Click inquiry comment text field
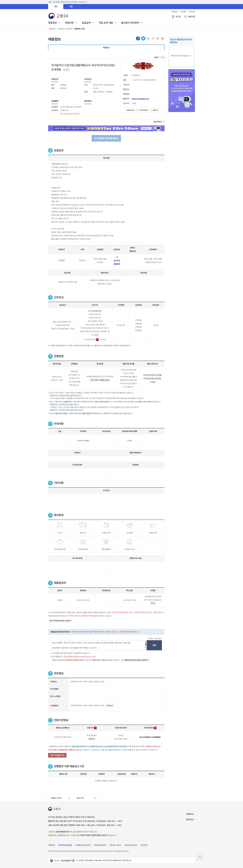Viewport: 243px width, 868px height. coord(98,645)
